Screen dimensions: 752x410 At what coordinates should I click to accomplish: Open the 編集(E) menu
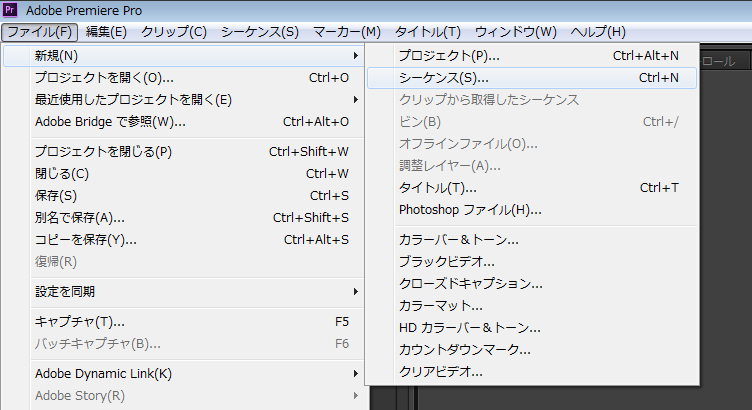pyautogui.click(x=106, y=32)
